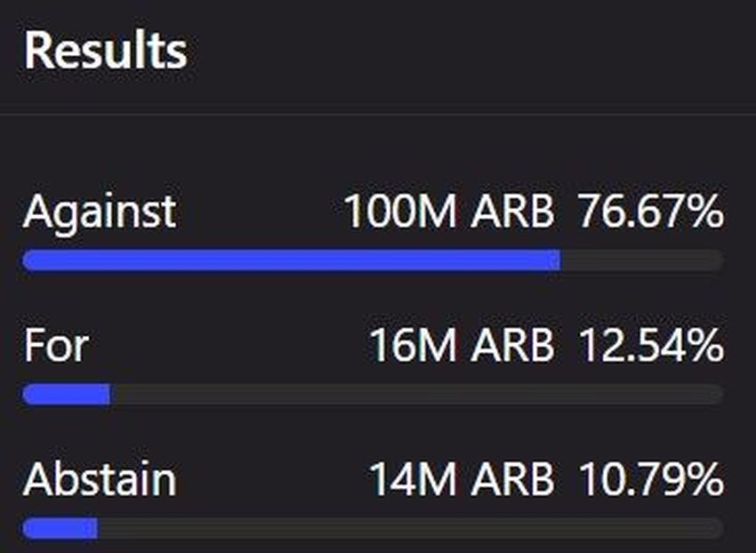Select the Against vote label

(100, 213)
